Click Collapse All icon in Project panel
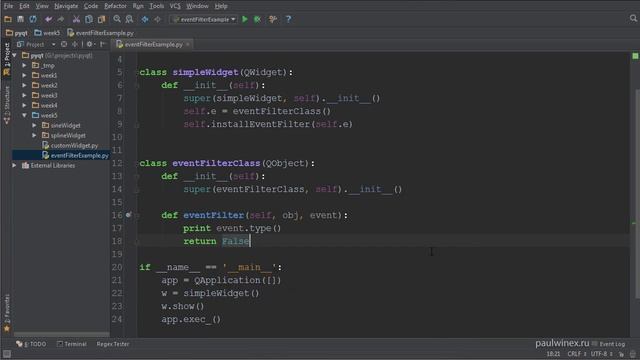The image size is (640, 360). tap(75, 44)
